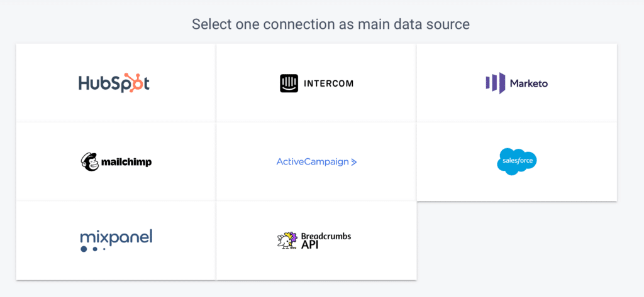The width and height of the screenshot is (644, 297).
Task: Choose the mailchimp wordmark text
Action: pos(126,162)
